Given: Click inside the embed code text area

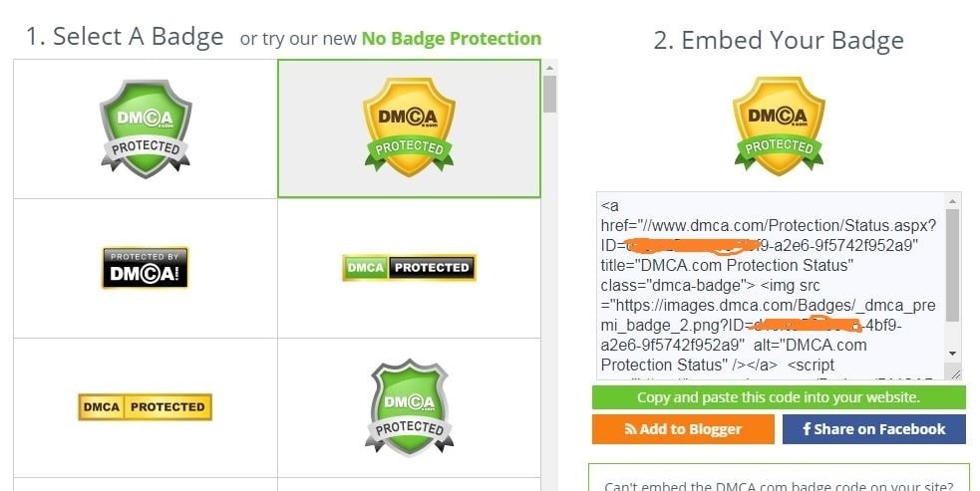Looking at the screenshot, I should coord(768,289).
